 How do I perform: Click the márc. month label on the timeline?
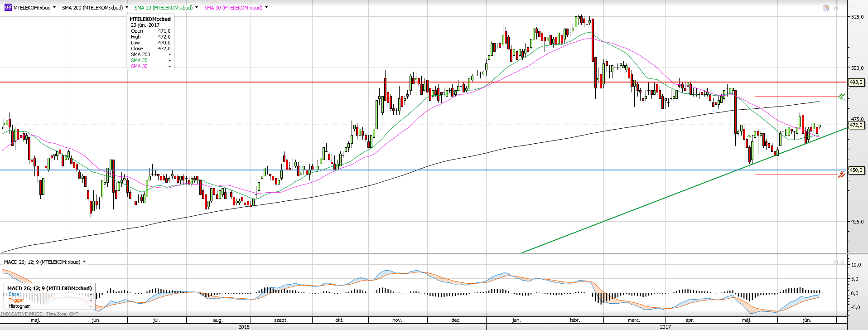pyautogui.click(x=634, y=320)
